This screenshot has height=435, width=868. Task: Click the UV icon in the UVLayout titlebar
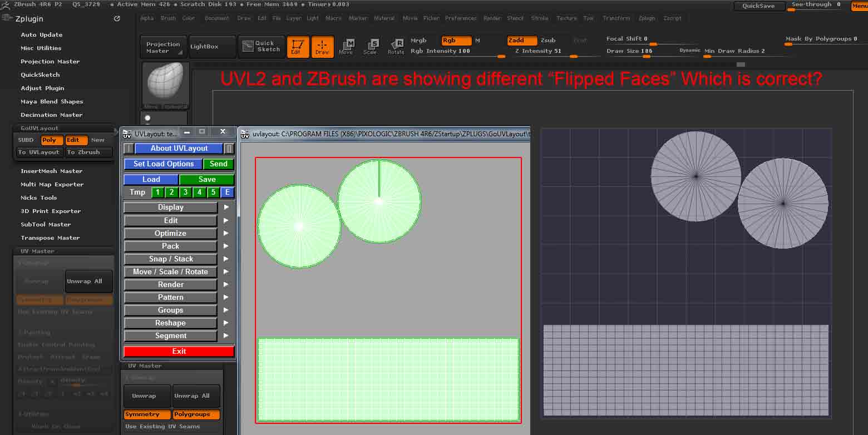click(127, 132)
